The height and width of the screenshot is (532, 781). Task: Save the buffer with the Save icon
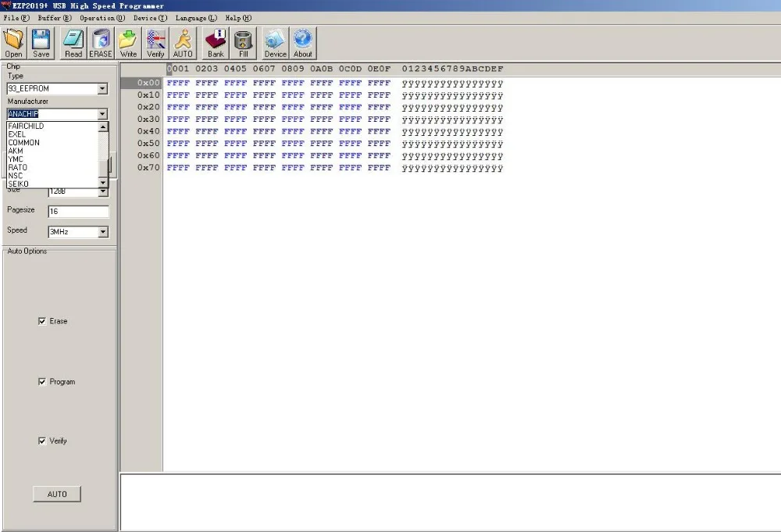pyautogui.click(x=41, y=43)
